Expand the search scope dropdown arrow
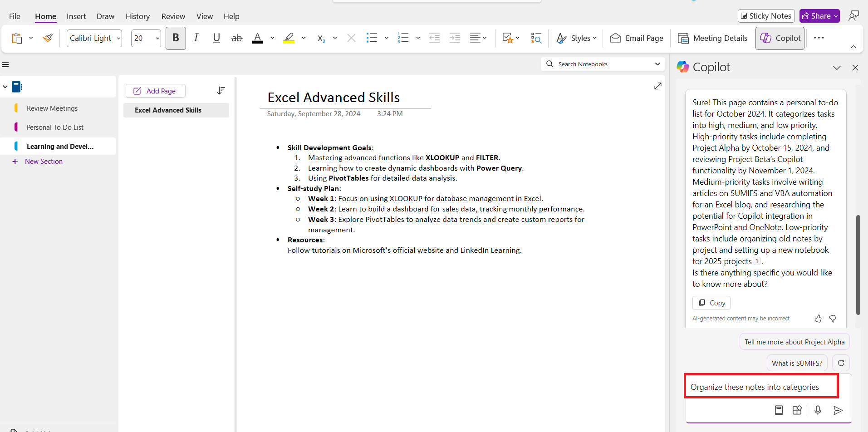Viewport: 868px width, 432px height. tap(657, 64)
